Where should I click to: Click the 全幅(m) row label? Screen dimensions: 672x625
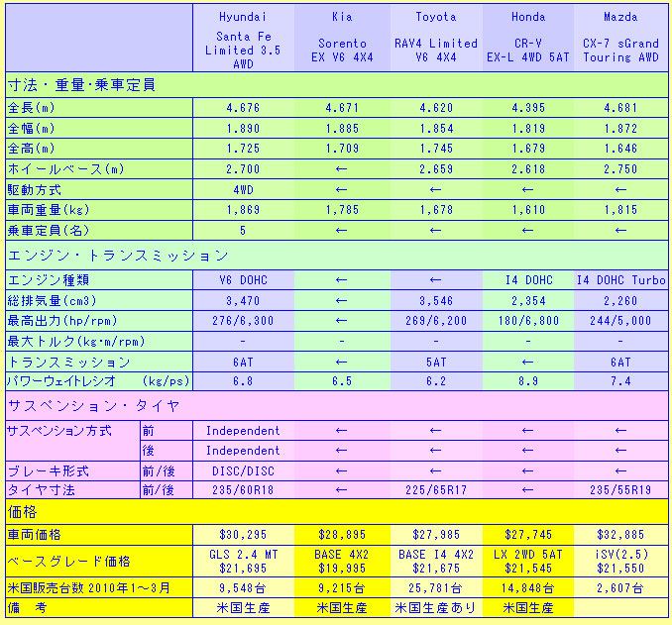tap(32, 128)
